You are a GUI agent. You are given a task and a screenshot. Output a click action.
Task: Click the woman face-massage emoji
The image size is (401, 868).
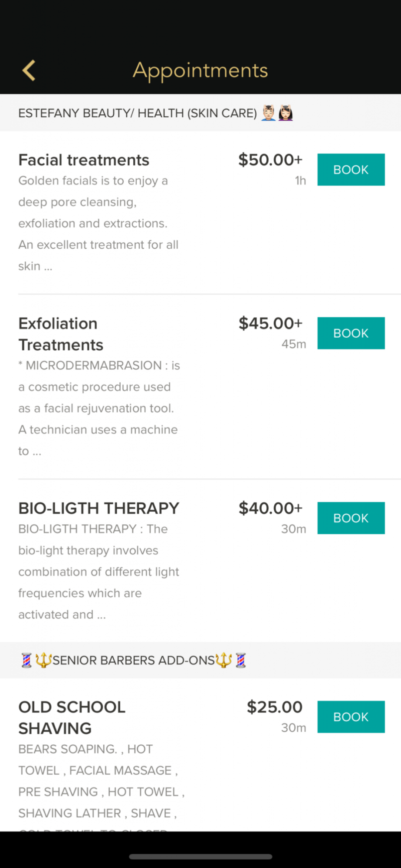pyautogui.click(x=286, y=113)
